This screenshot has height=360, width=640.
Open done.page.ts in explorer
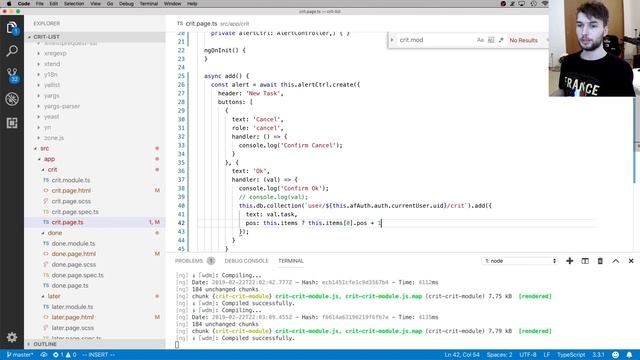click(x=70, y=286)
